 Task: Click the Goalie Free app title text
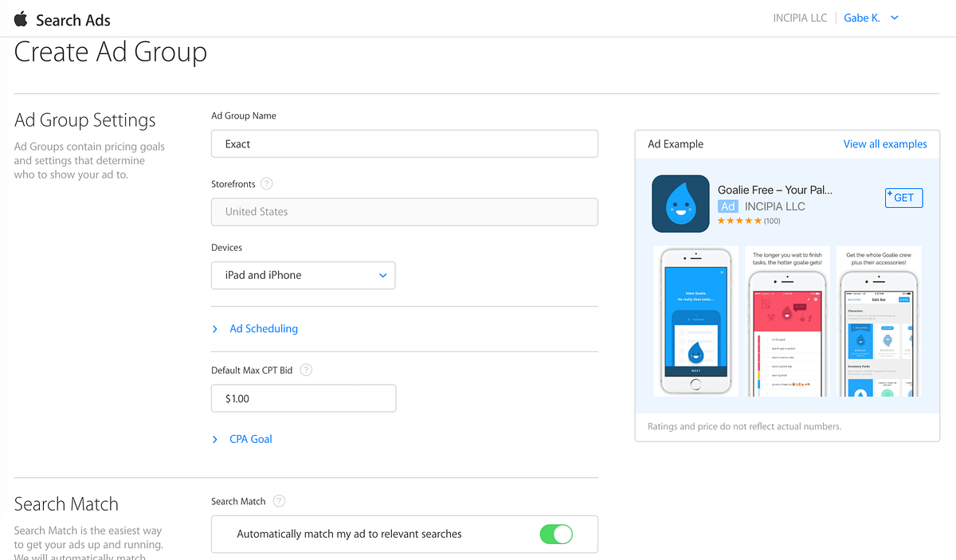click(774, 190)
